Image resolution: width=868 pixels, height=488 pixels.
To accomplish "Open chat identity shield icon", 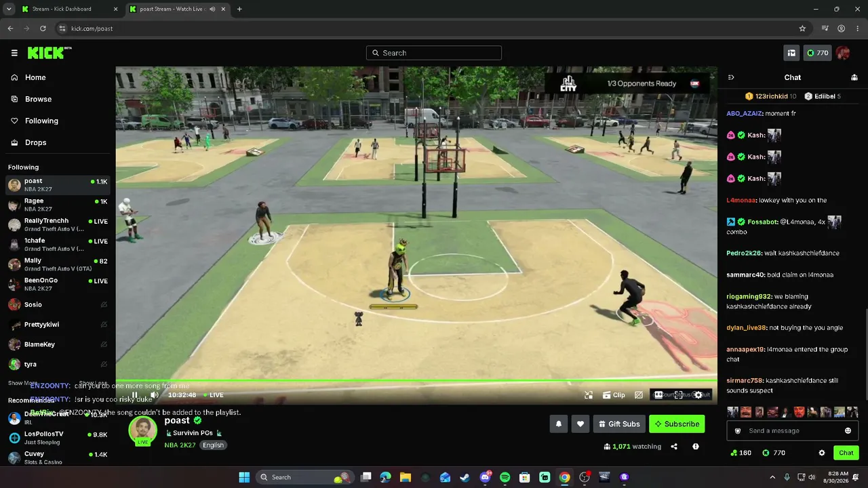I will (738, 431).
